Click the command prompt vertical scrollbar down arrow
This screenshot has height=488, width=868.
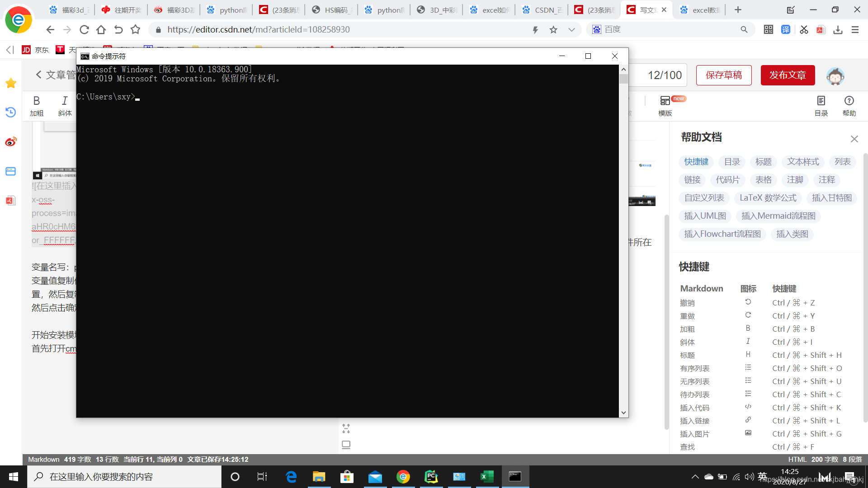click(x=623, y=413)
